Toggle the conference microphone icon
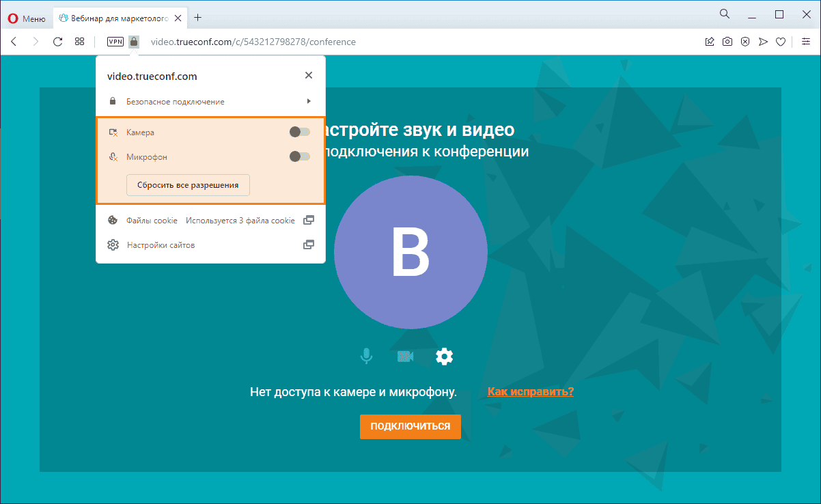 (x=367, y=356)
